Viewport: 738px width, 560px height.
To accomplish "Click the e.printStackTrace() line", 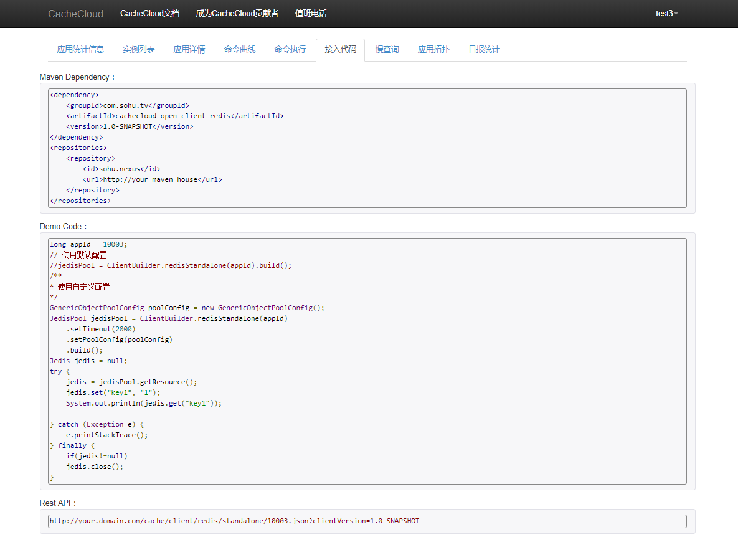I will pyautogui.click(x=107, y=435).
